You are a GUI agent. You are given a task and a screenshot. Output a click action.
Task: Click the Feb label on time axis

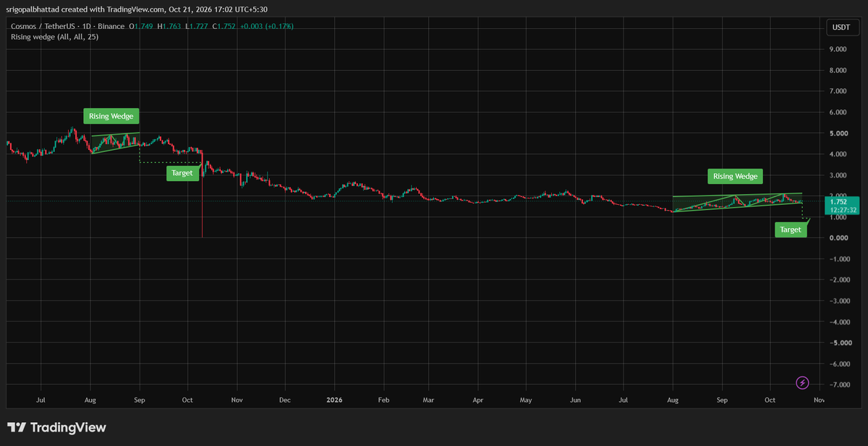point(384,399)
